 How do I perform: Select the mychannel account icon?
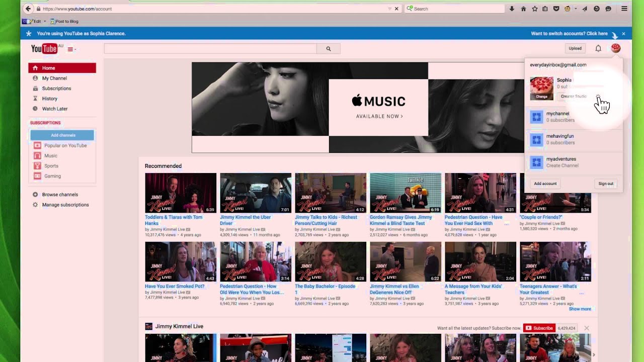pyautogui.click(x=536, y=117)
